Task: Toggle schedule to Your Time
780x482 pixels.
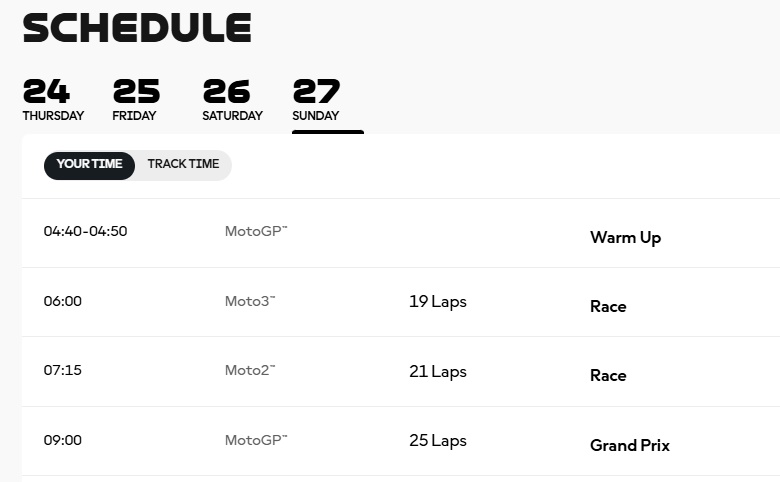Action: [x=89, y=165]
